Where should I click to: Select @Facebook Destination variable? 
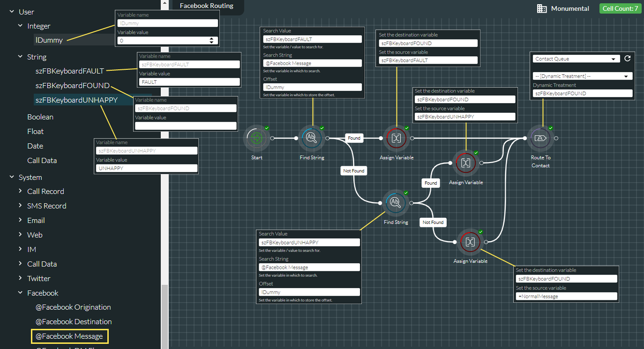coord(74,322)
